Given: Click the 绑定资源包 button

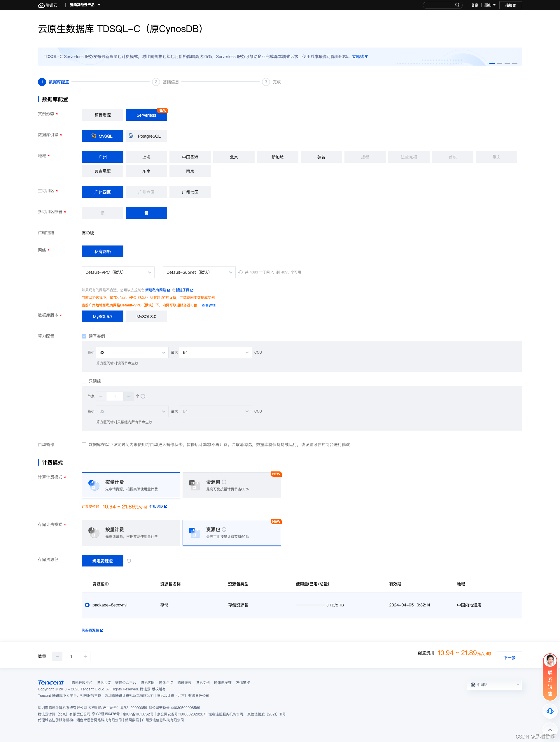Looking at the screenshot, I should coord(103,561).
